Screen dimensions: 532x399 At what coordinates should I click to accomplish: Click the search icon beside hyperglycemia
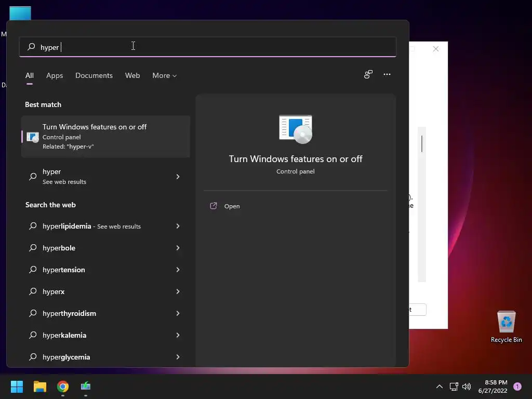click(x=33, y=356)
